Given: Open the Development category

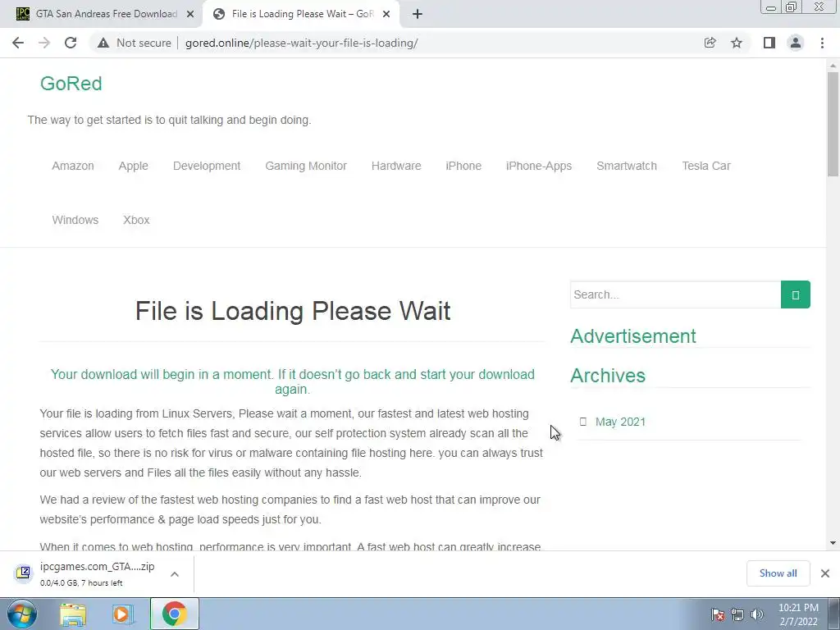Looking at the screenshot, I should coord(207,166).
